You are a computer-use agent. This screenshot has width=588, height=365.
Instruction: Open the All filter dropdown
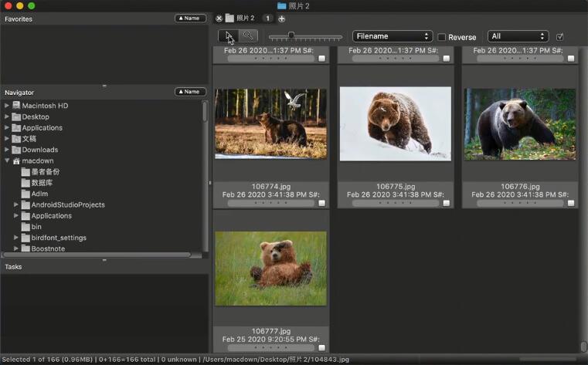coord(518,36)
